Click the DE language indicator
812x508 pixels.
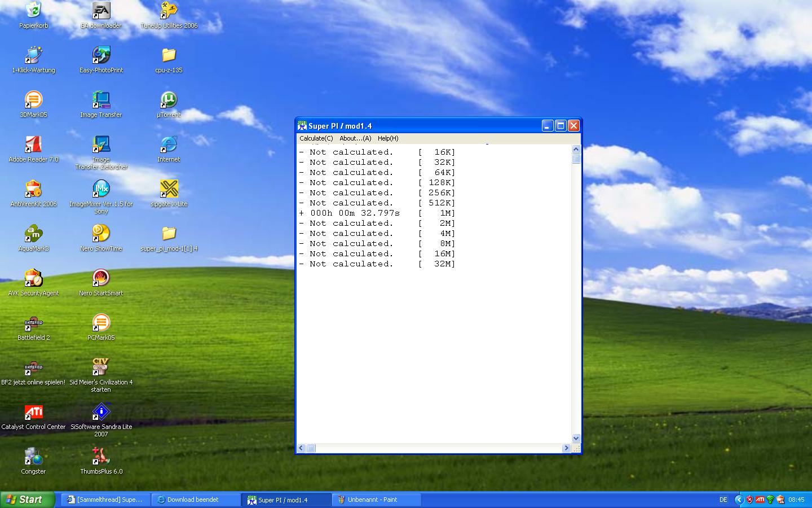723,500
